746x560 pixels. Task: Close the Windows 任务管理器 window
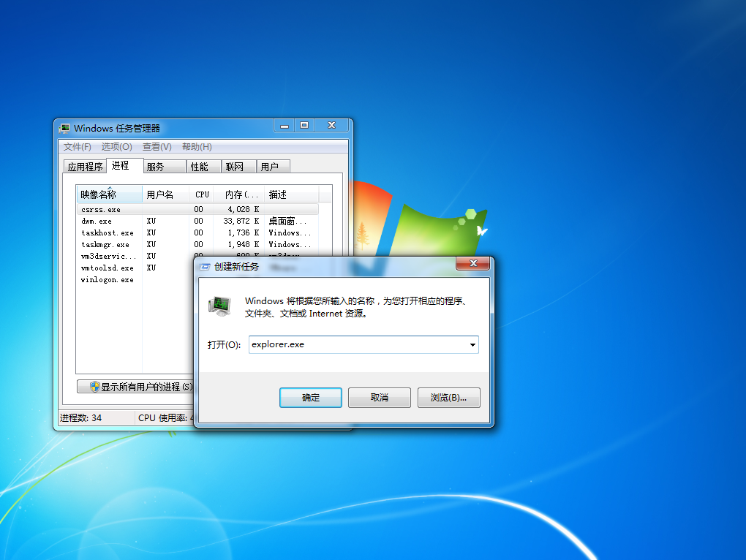pos(331,126)
